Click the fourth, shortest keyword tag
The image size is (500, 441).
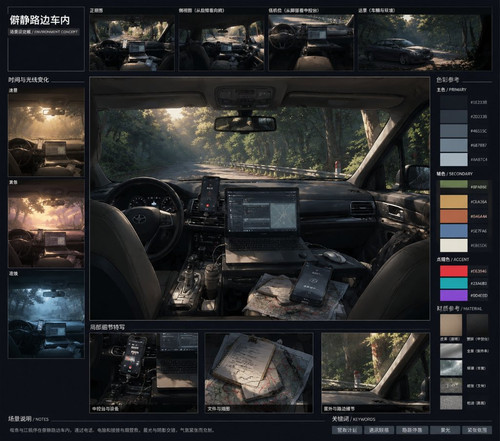445,430
